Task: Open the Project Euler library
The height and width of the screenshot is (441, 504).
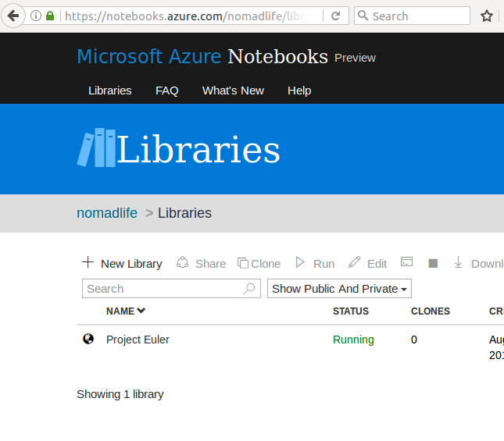Action: (x=138, y=340)
